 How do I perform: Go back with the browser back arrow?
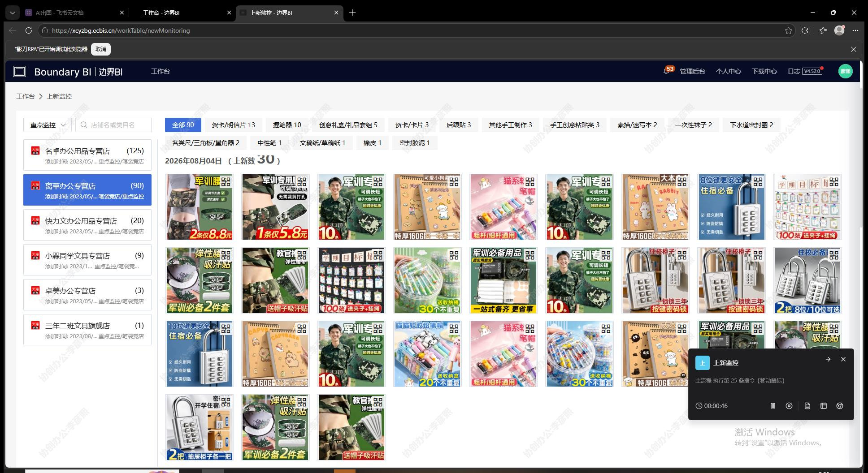[x=13, y=30]
